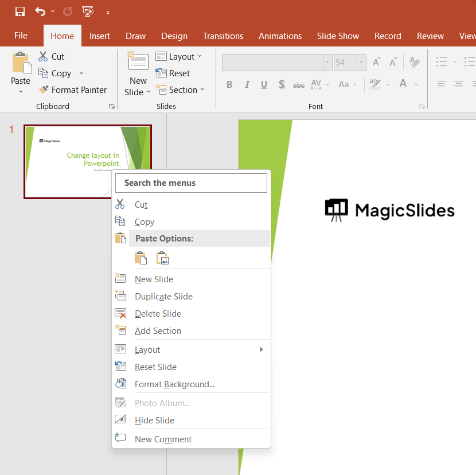Open the font size dropdown

(361, 63)
